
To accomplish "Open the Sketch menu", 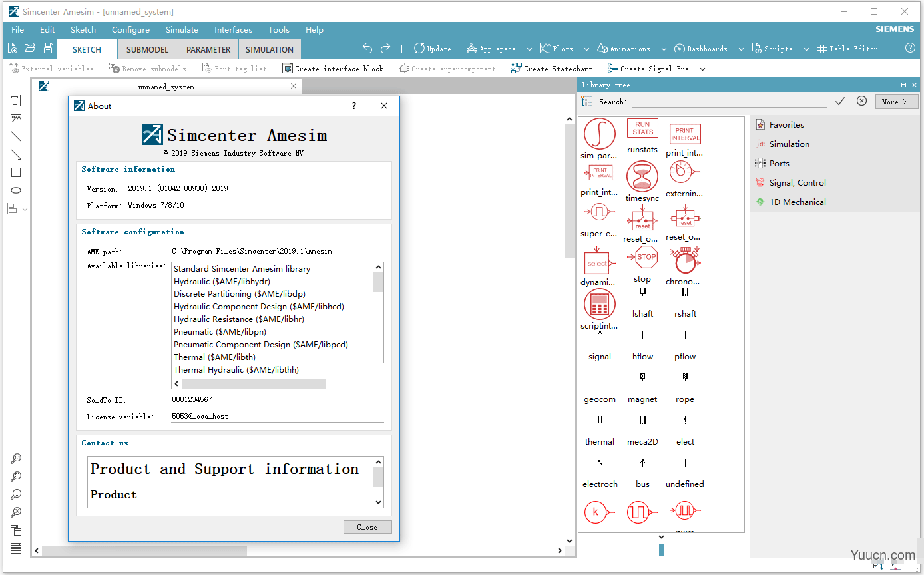I will [83, 29].
